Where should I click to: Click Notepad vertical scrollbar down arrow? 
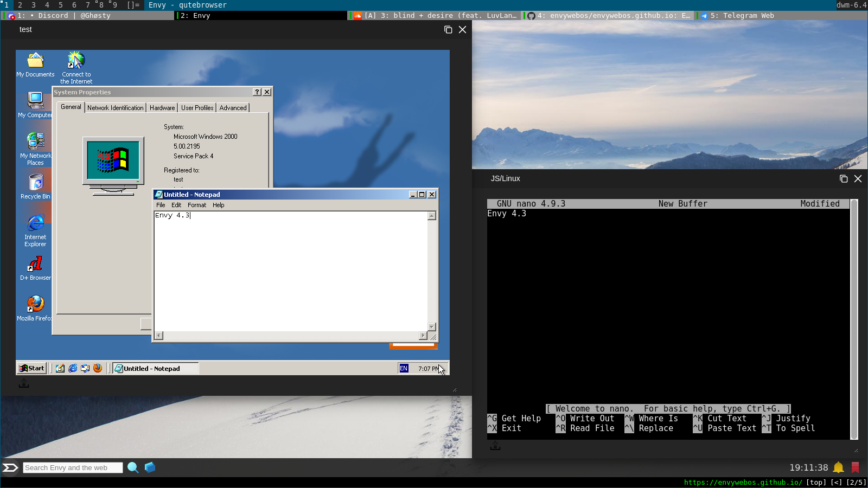coord(432,327)
